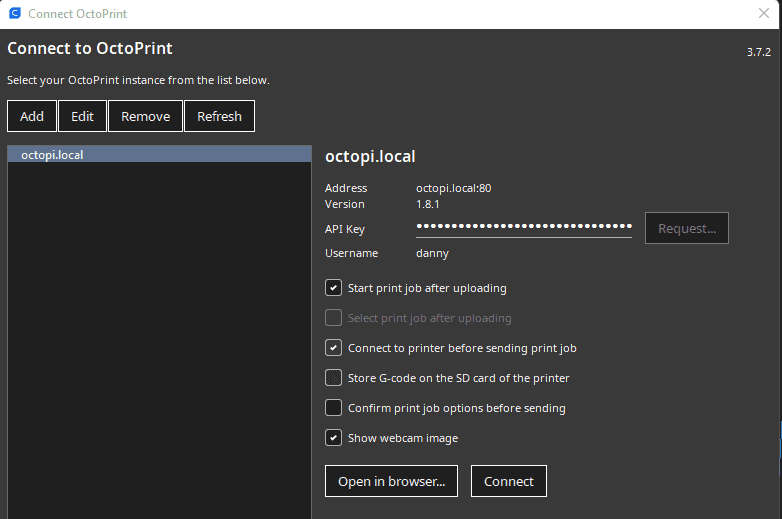Click the Version label
Screen dimensions: 782x519
coord(345,204)
